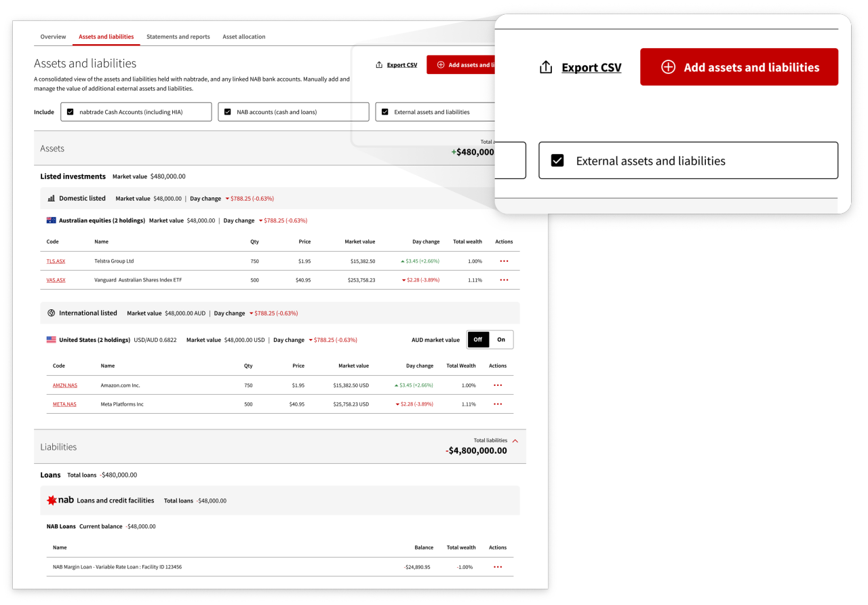Click Vanguard market value $253,758.23
This screenshot has width=868, height=605.
click(x=361, y=280)
